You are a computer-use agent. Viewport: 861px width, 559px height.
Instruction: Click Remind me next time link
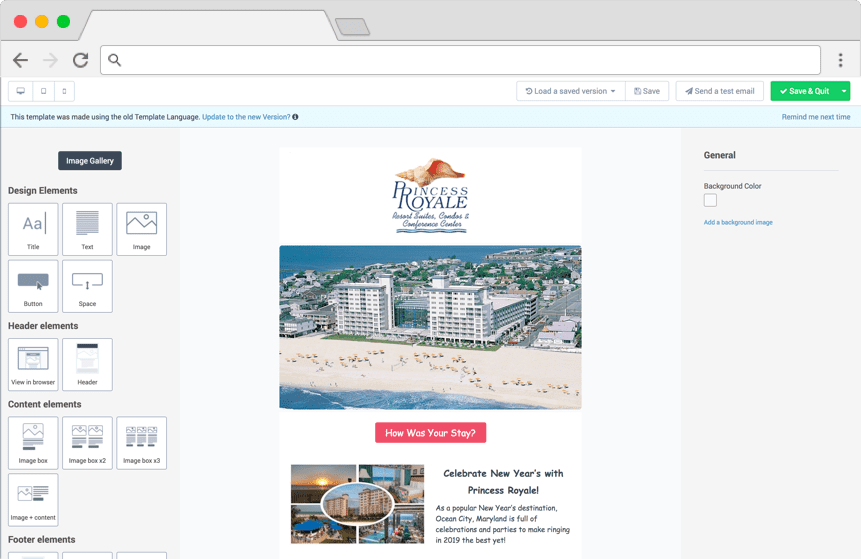coord(816,117)
